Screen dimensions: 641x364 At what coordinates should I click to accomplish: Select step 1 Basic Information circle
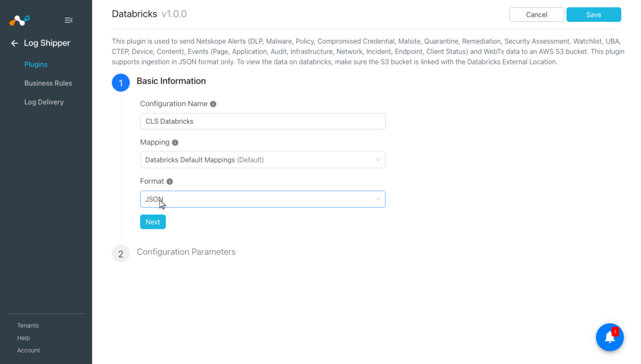[x=121, y=83]
